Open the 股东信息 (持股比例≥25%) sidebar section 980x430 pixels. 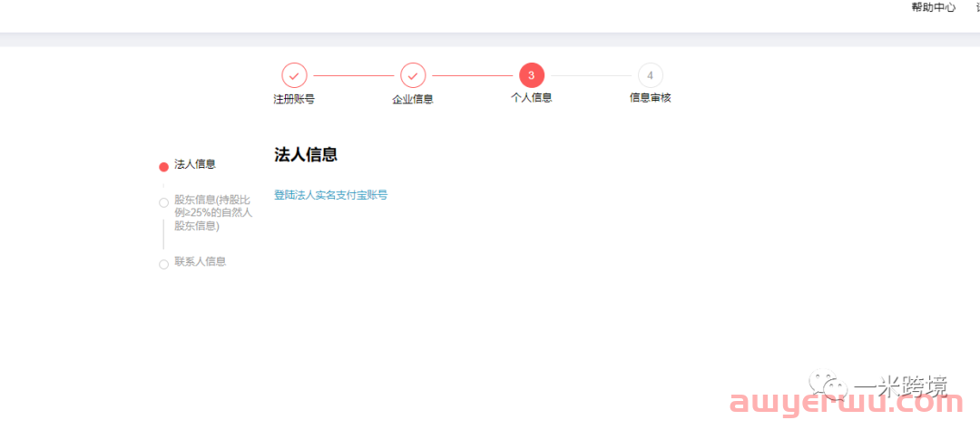(213, 212)
